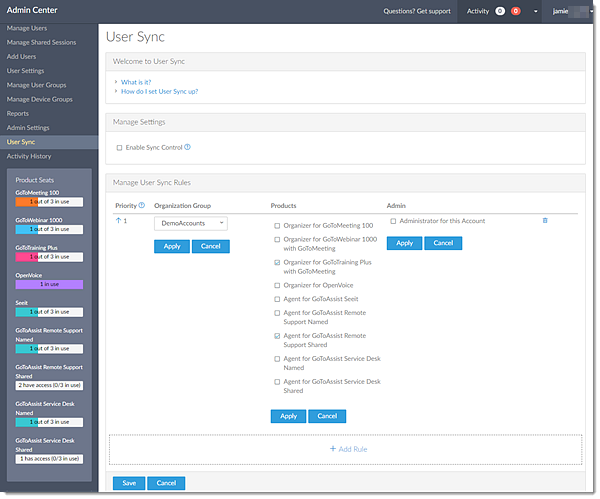Expand the What is it? section
600x499 pixels.
(136, 82)
